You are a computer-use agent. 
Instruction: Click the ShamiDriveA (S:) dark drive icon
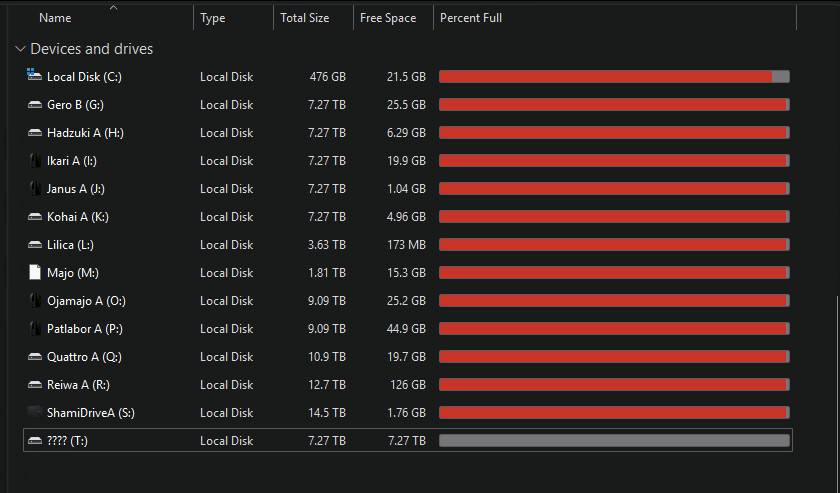pos(35,412)
